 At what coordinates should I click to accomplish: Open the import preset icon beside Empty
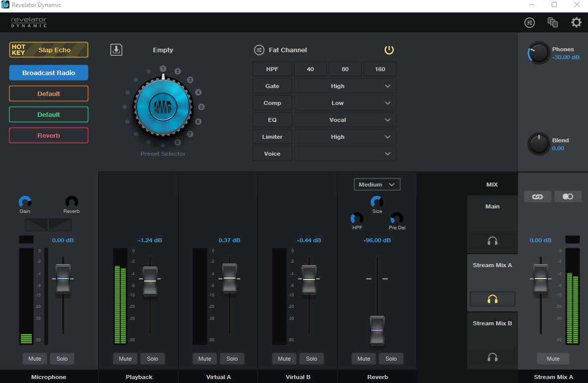click(x=116, y=49)
